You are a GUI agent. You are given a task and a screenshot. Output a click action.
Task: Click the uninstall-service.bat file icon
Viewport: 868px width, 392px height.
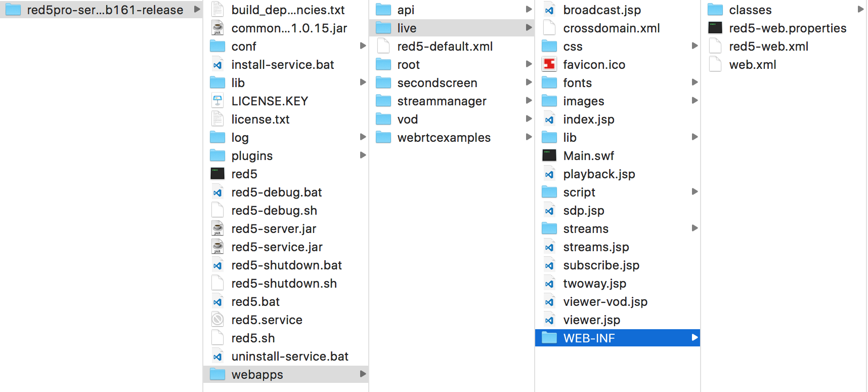(x=218, y=357)
